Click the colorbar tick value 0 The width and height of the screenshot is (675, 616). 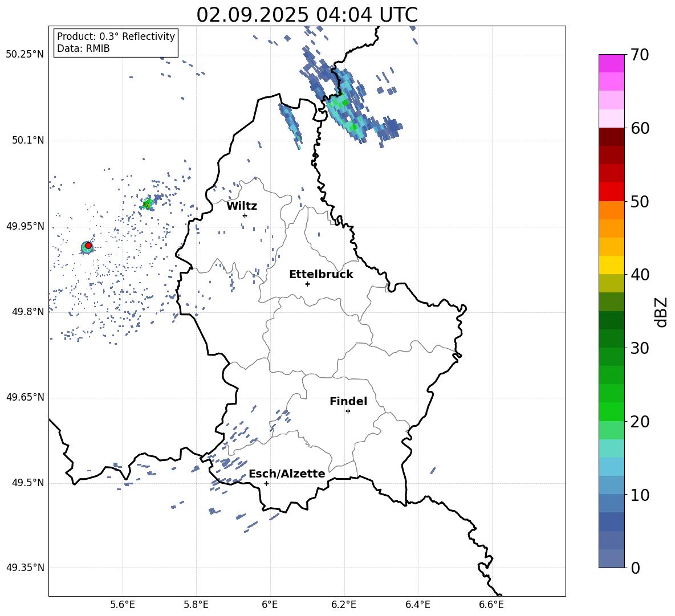[635, 568]
